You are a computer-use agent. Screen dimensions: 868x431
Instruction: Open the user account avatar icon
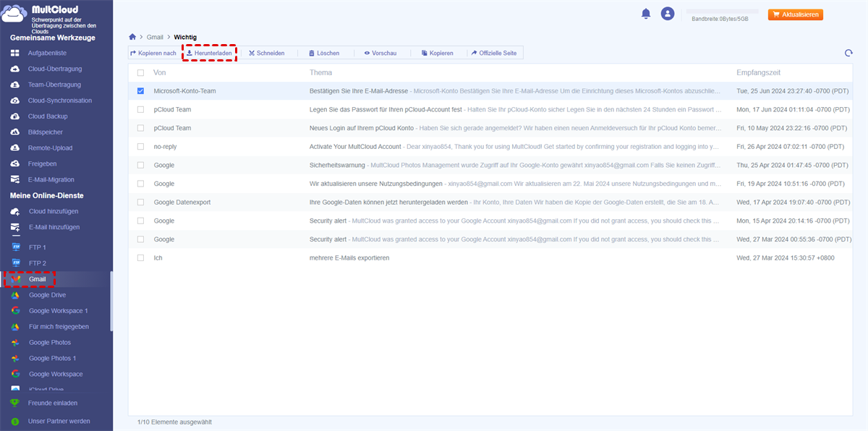pyautogui.click(x=668, y=14)
